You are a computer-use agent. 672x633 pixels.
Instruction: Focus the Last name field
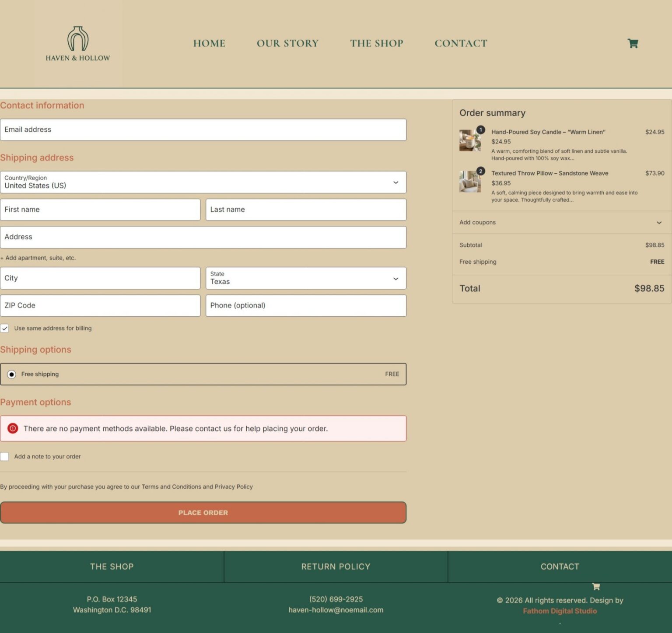306,210
